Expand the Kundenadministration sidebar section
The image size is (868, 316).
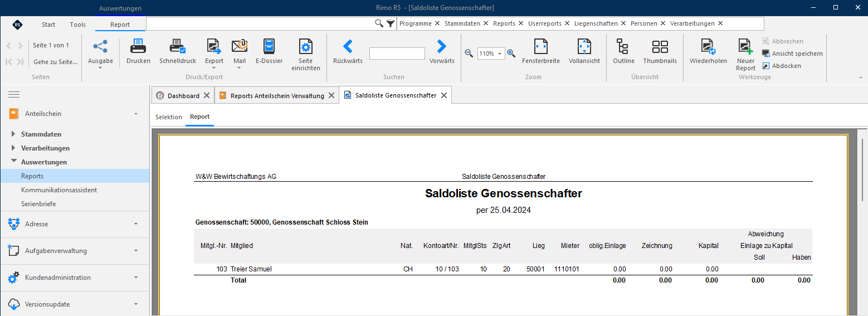click(x=136, y=278)
